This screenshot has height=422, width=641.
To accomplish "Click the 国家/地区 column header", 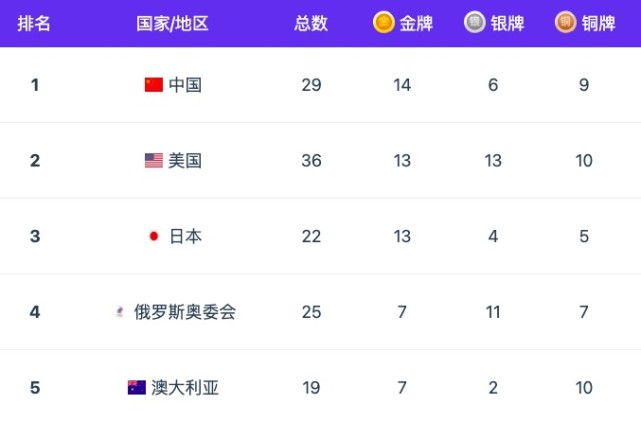I will (x=172, y=24).
